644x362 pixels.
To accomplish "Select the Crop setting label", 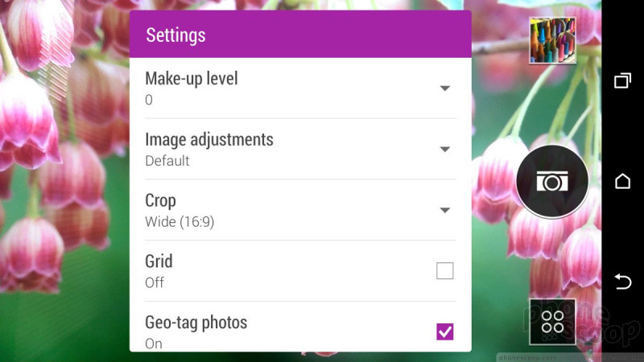I will [160, 200].
